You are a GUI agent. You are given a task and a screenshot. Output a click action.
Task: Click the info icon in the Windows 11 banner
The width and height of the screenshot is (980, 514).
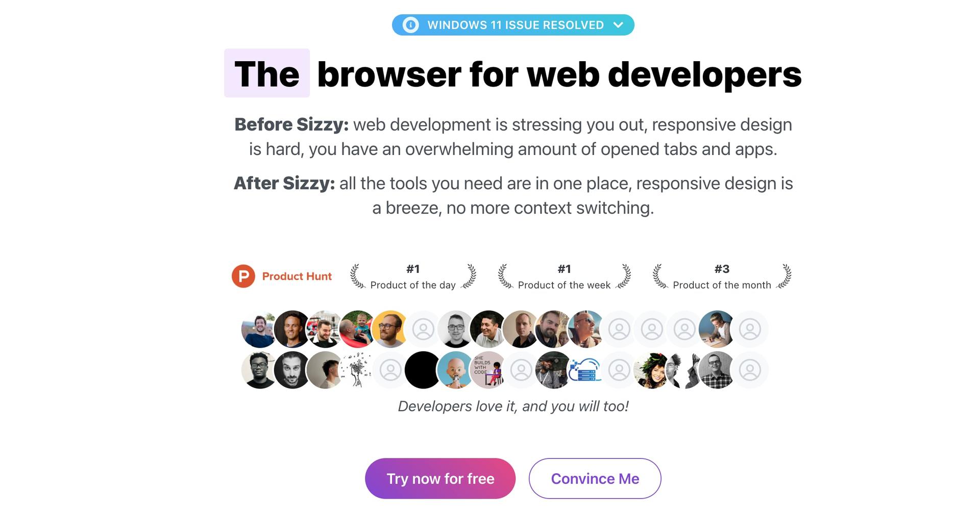(410, 25)
